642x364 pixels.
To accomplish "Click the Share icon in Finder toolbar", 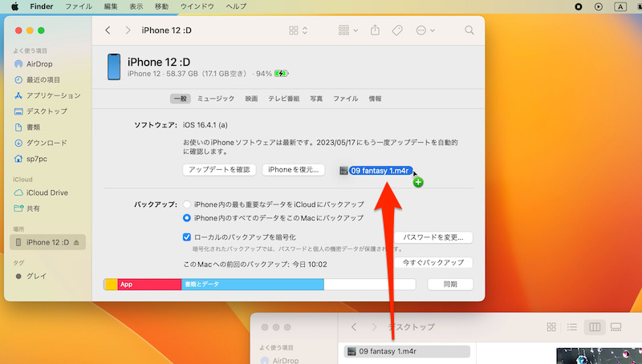I will pos(375,30).
